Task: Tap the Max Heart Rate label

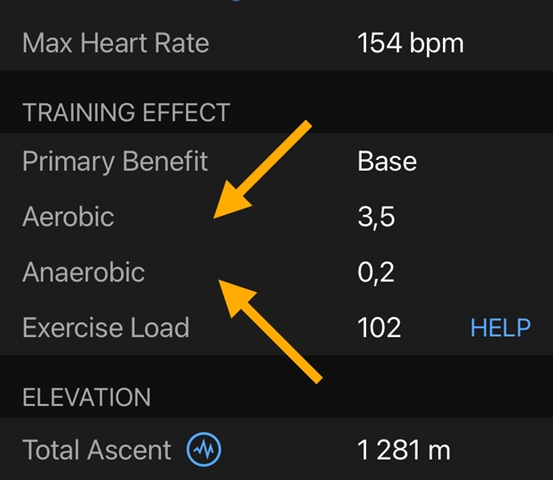Action: point(116,43)
